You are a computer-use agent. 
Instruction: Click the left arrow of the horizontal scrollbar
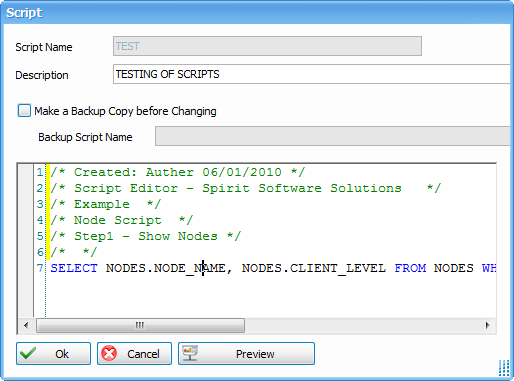[26, 325]
